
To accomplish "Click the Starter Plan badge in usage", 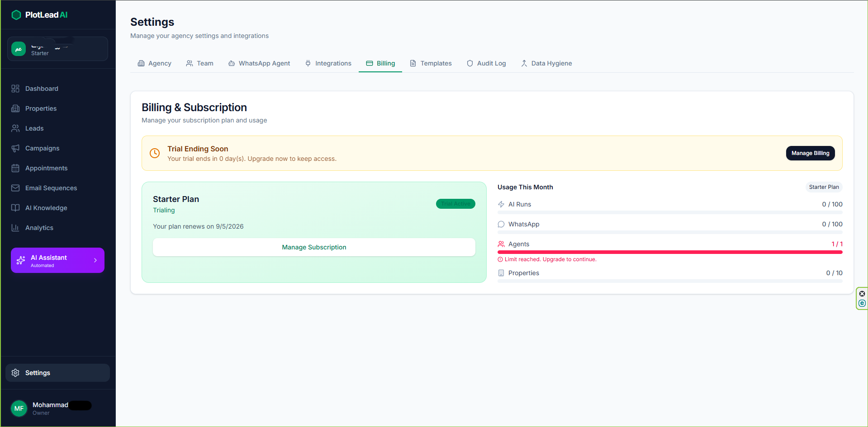I will (824, 187).
